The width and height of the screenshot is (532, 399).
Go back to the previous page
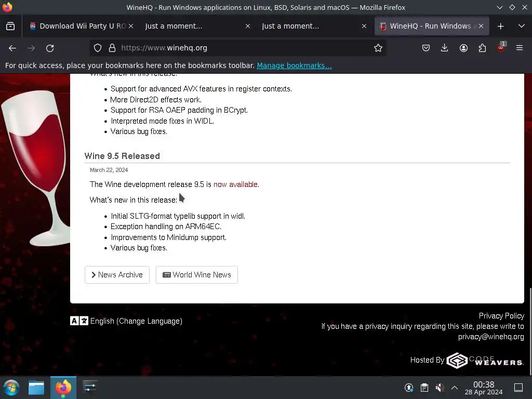12,48
